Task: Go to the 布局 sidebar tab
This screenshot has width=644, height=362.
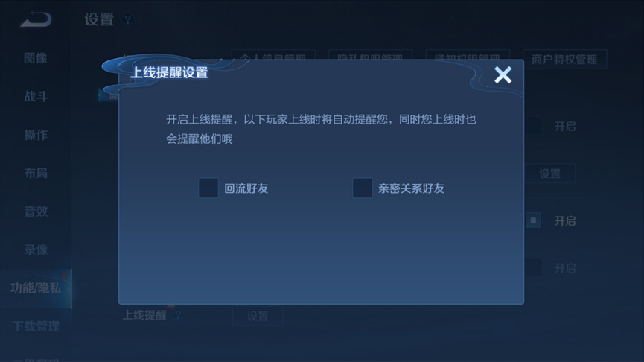Action: (x=36, y=173)
